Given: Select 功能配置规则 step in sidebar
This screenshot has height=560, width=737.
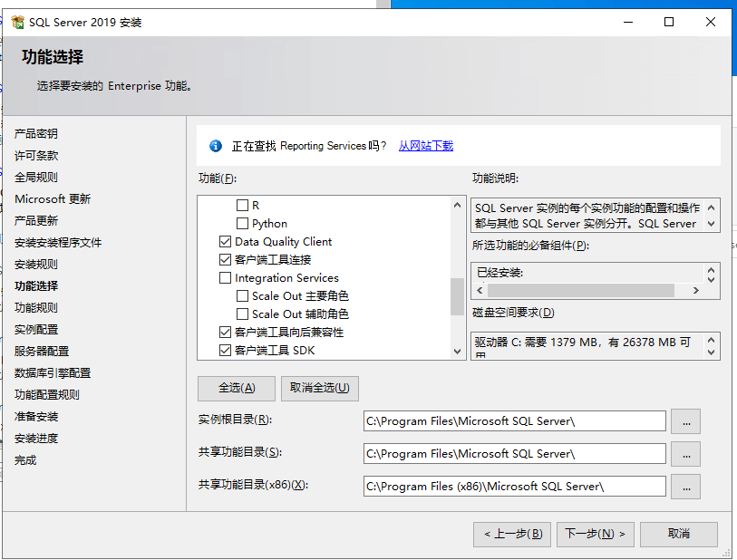Looking at the screenshot, I should [x=47, y=395].
